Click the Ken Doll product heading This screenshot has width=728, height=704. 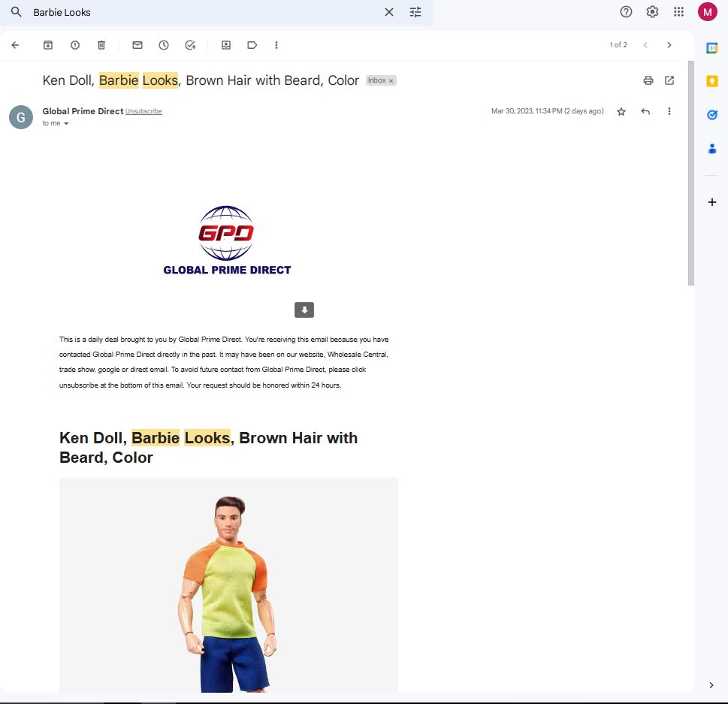[208, 448]
